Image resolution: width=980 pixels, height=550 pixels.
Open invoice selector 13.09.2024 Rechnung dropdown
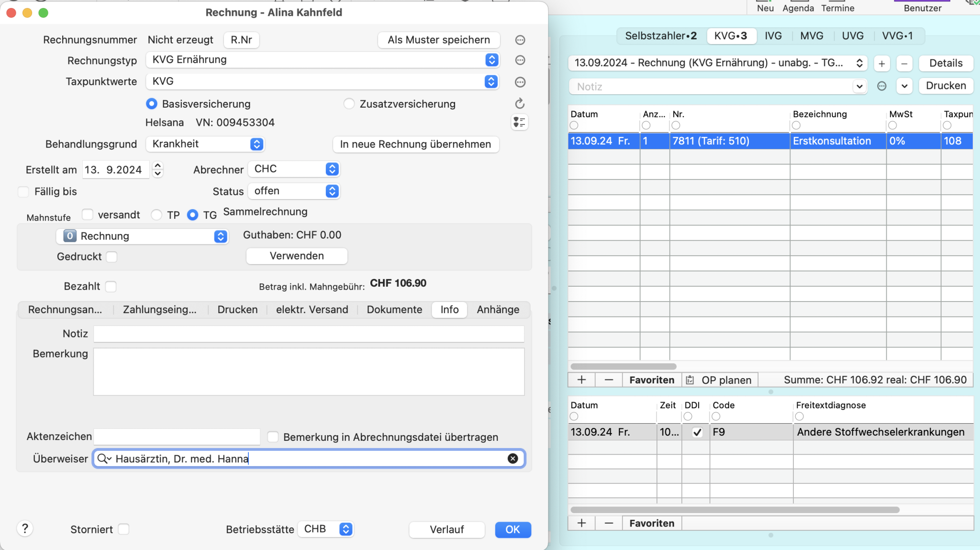(718, 63)
